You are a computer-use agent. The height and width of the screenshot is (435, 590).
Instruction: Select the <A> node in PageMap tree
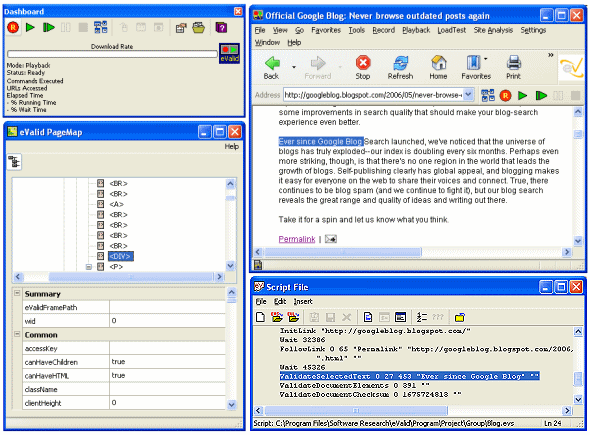tap(116, 204)
